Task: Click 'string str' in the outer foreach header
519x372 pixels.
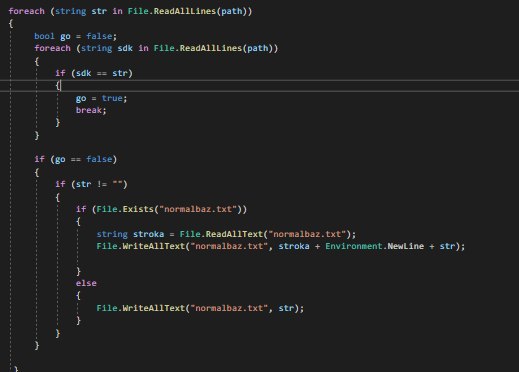Action: [x=81, y=11]
